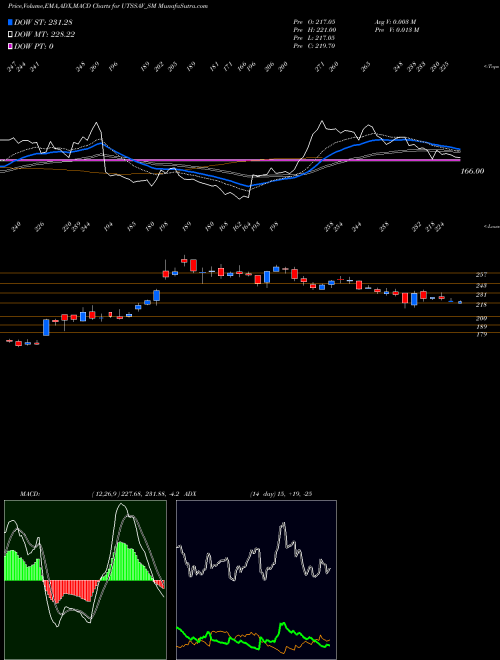Click the 'Pre H: 221.60' value
The image size is (500, 660).
(314, 30)
